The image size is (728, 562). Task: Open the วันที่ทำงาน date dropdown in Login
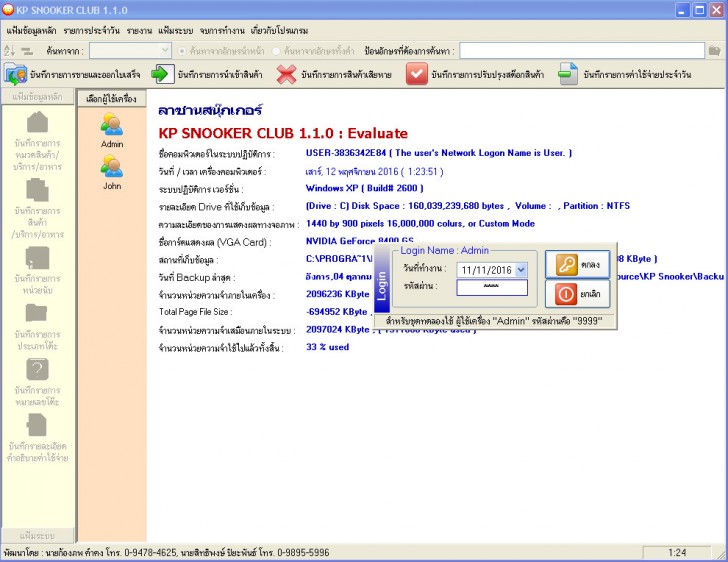(x=521, y=269)
